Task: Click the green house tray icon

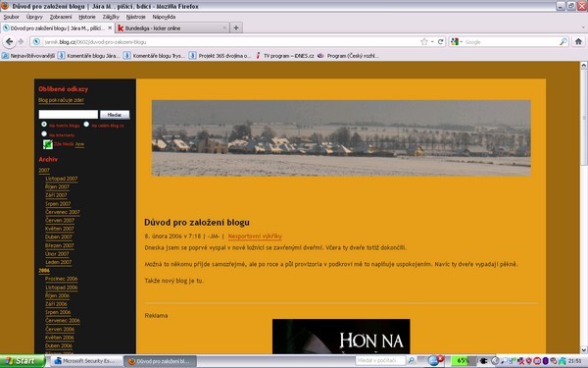Action: 562,361
